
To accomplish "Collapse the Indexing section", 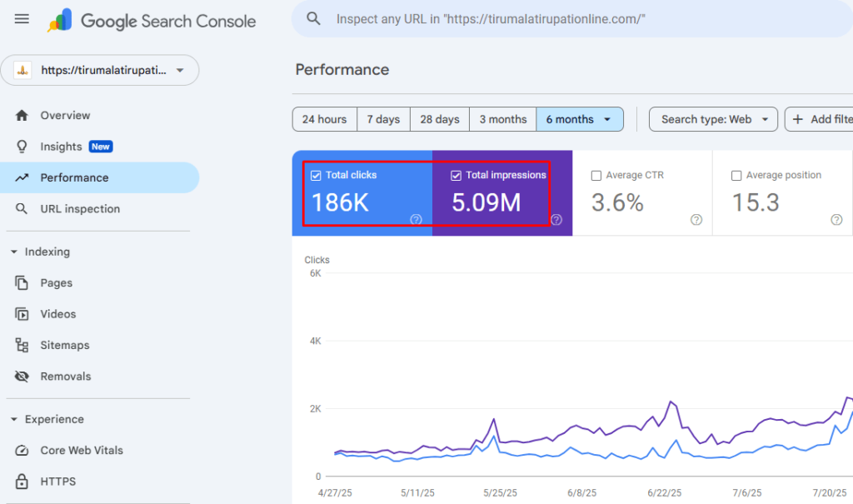I will coord(14,252).
